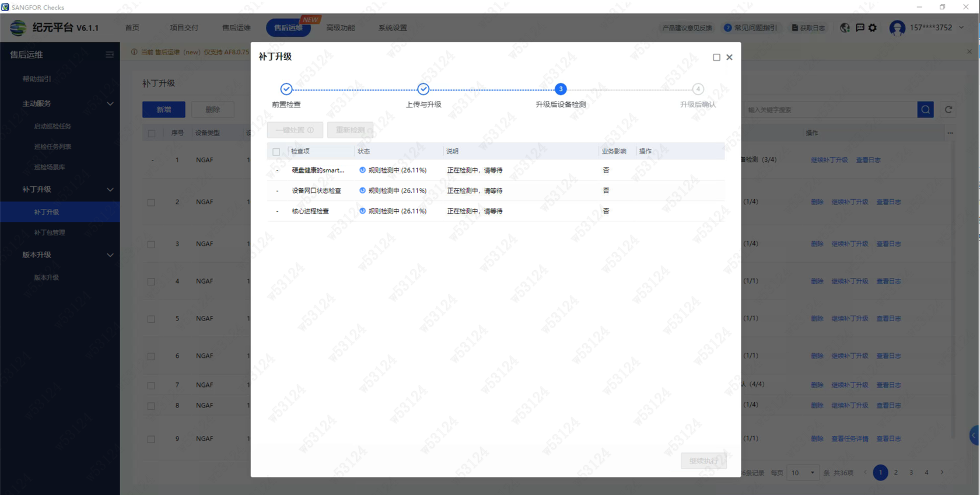The height and width of the screenshot is (495, 980).
Task: Open the page size dropdown showing 10
Action: 803,473
